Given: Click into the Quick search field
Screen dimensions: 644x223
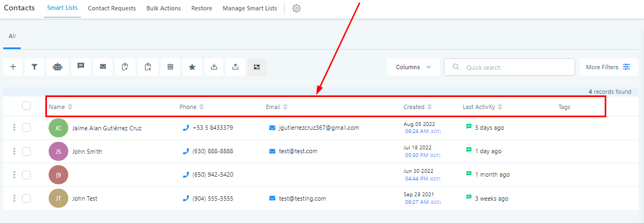Looking at the screenshot, I should (x=513, y=68).
